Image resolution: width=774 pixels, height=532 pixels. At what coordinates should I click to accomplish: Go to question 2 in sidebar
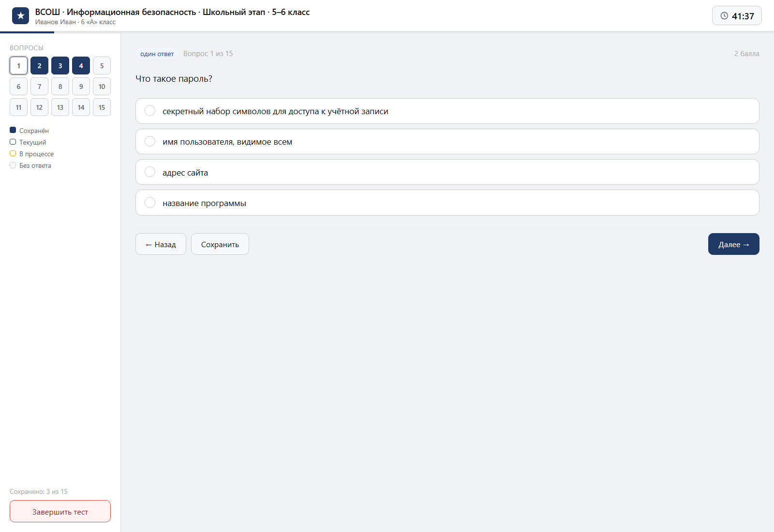[x=39, y=66]
